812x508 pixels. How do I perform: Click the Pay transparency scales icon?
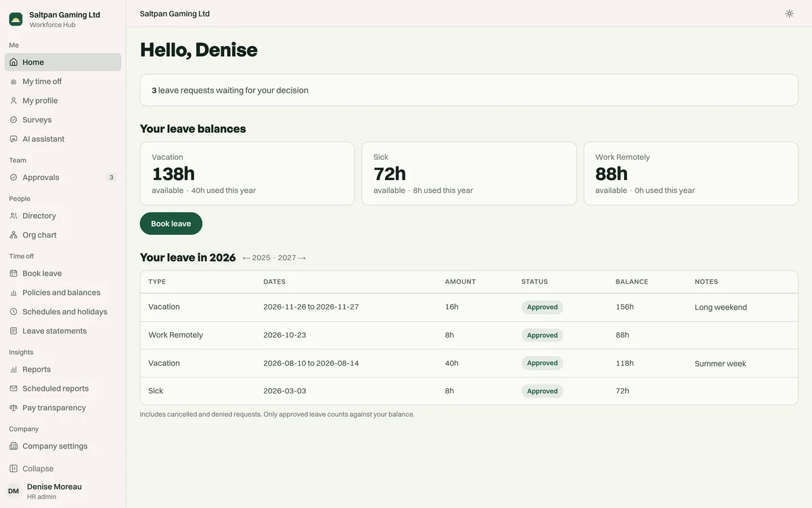click(14, 408)
